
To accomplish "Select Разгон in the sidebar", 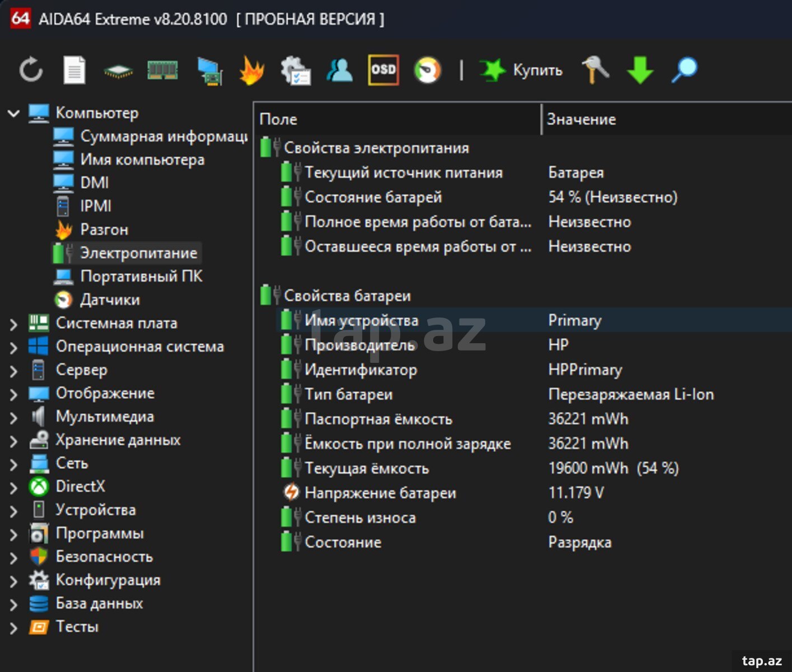I will pyautogui.click(x=91, y=230).
